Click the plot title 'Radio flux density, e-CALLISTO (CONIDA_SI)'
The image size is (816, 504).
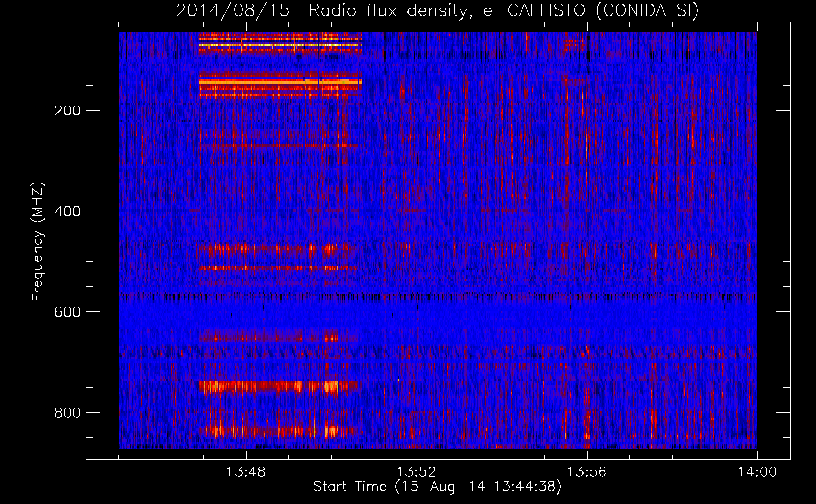click(x=504, y=10)
